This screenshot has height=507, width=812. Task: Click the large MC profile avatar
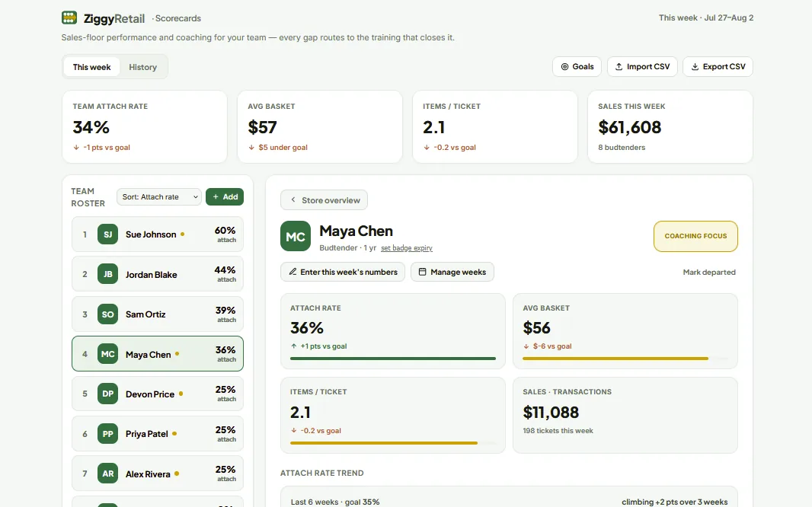tap(296, 237)
